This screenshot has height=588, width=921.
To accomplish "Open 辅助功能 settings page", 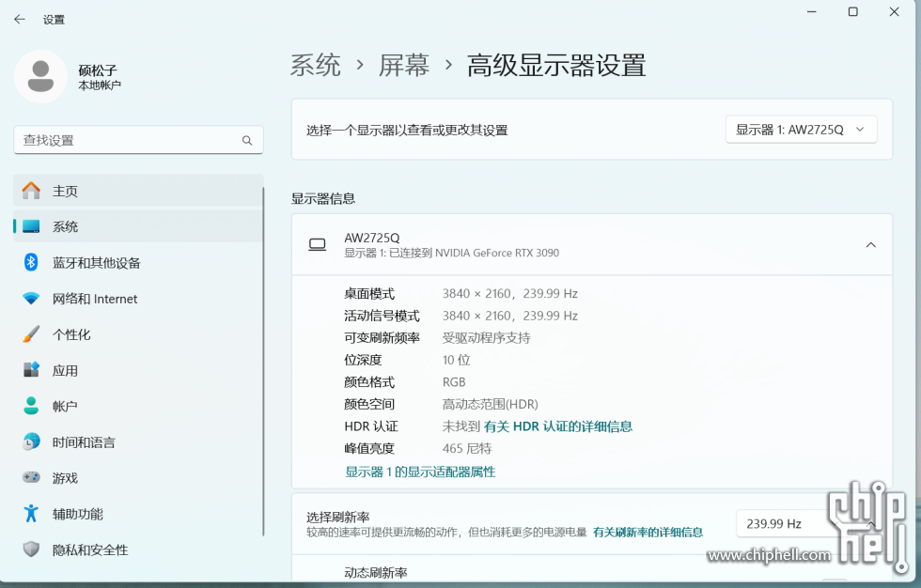I will pyautogui.click(x=138, y=514).
